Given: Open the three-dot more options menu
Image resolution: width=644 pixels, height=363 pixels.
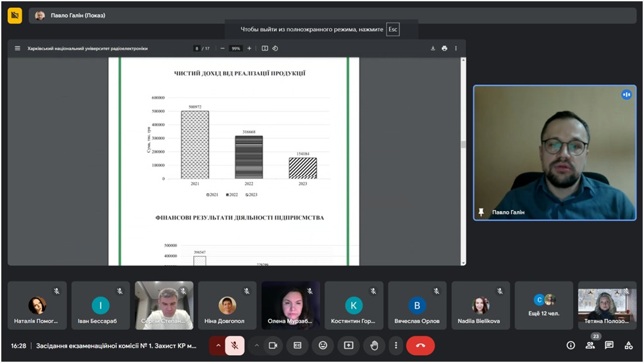Looking at the screenshot, I should pos(396,345).
